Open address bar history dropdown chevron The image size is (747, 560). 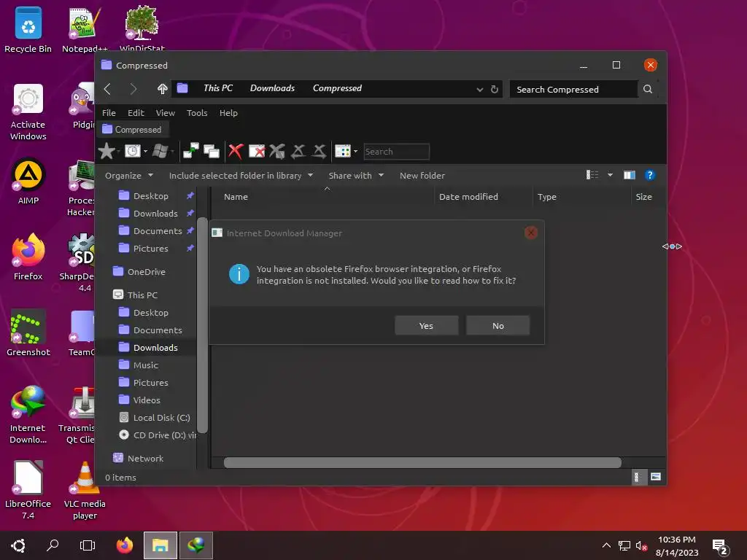coord(480,90)
